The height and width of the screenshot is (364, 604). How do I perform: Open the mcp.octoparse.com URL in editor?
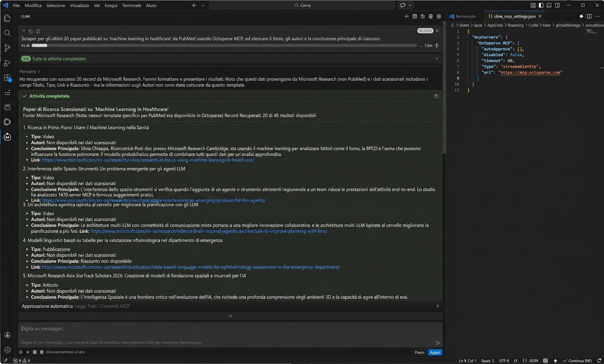point(530,73)
